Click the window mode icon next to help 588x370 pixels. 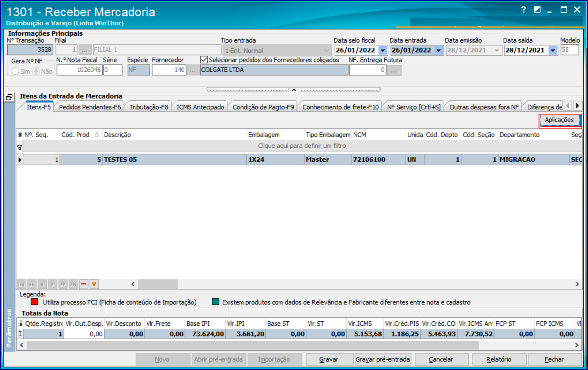(x=537, y=10)
